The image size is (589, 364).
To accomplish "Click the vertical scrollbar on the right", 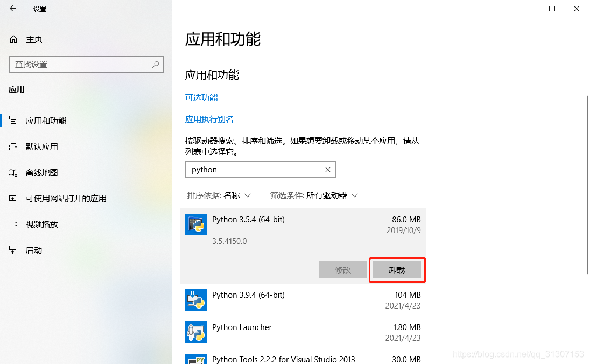I will (x=587, y=185).
